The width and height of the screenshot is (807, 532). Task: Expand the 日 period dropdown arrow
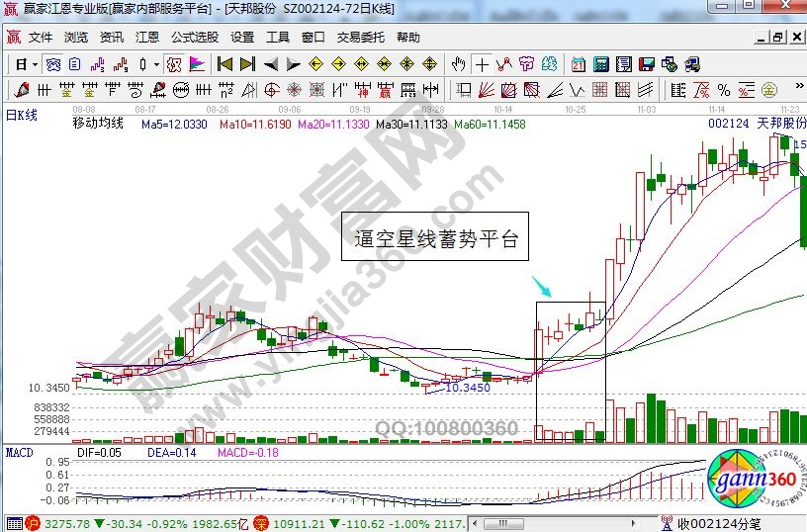35,64
